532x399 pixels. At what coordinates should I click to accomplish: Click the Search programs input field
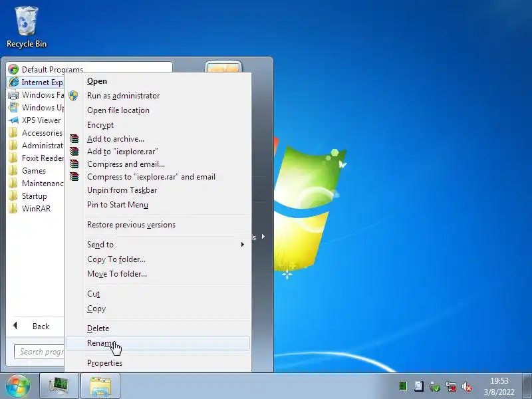tap(39, 352)
